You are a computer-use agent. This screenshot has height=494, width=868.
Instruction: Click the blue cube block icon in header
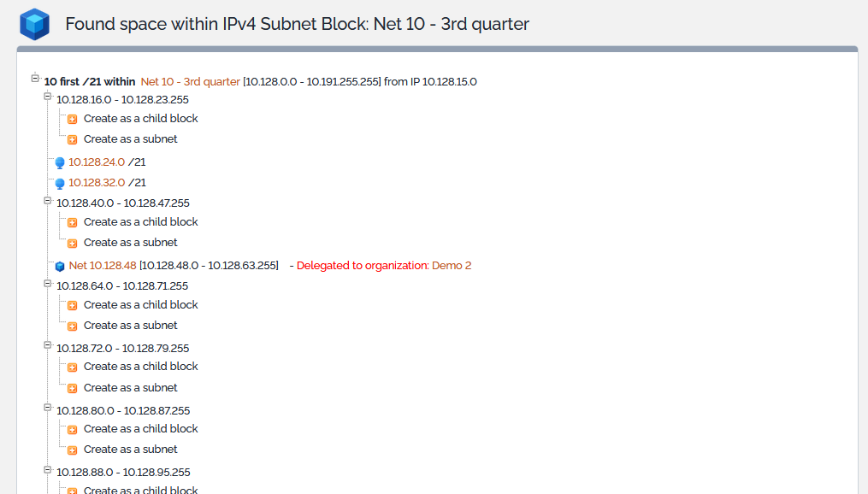click(35, 24)
